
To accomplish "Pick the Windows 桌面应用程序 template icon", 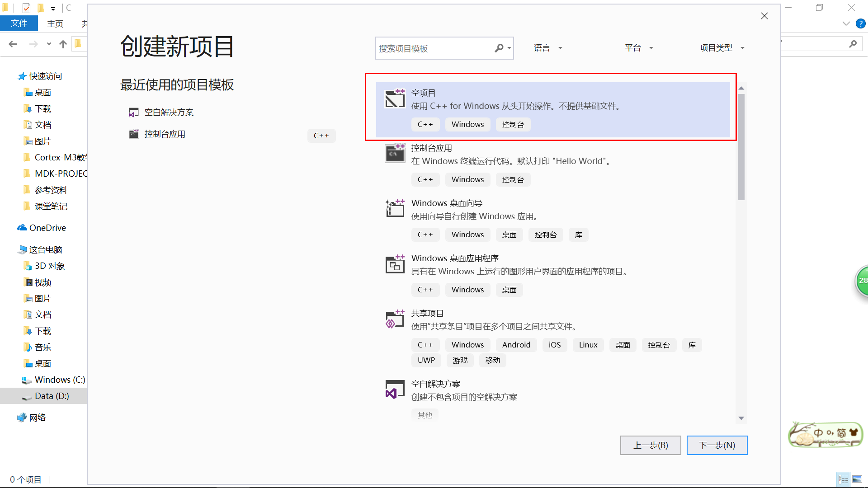I will point(395,264).
